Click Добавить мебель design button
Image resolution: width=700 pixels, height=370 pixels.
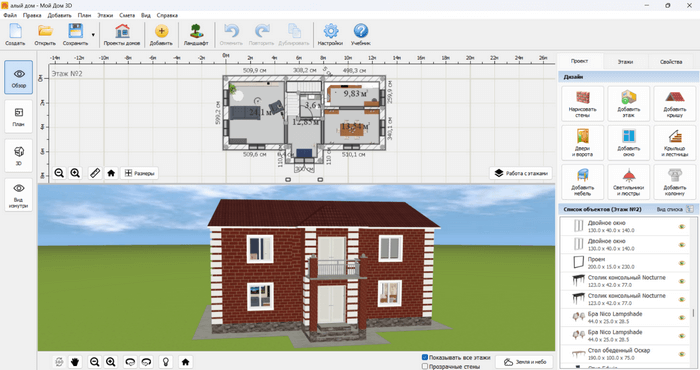click(583, 182)
